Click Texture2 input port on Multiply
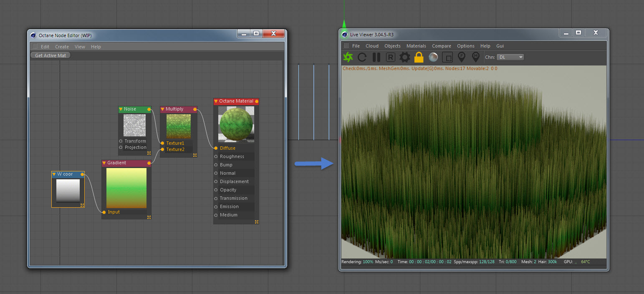644x294 pixels. click(x=162, y=149)
